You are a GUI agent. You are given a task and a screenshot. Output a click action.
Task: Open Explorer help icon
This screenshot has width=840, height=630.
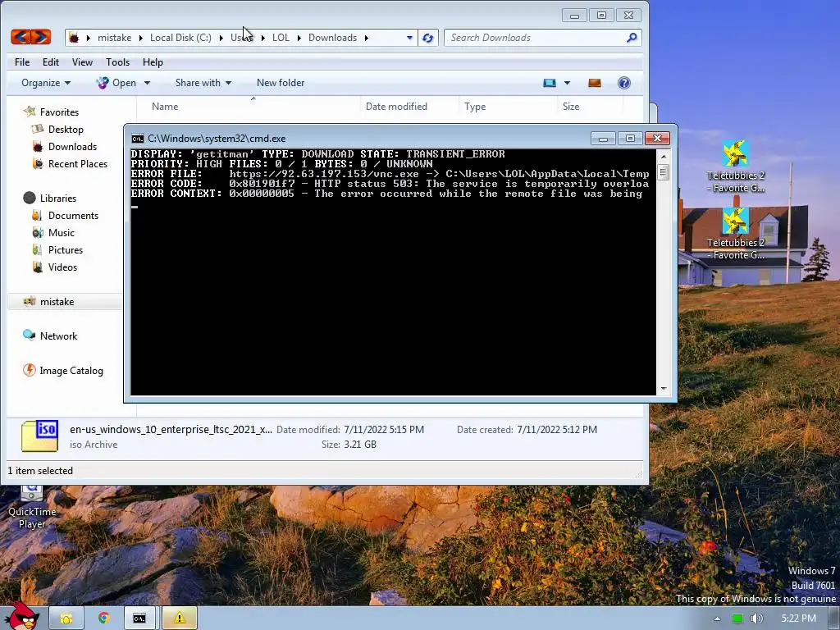pos(623,83)
